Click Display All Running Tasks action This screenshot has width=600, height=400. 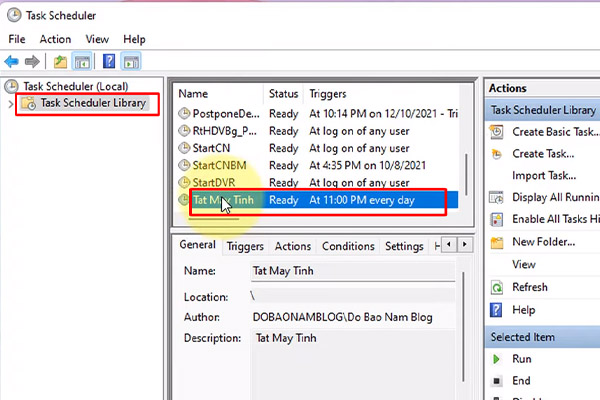coord(556,198)
